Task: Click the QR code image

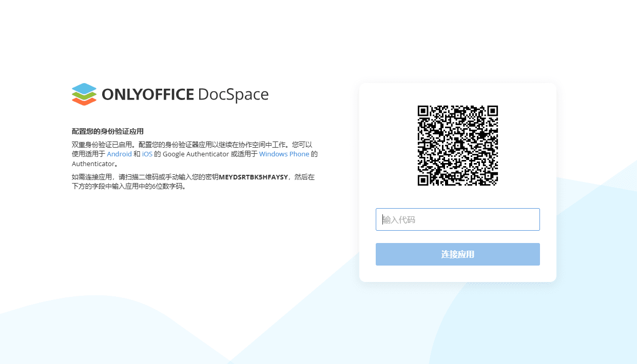Action: coord(458,146)
